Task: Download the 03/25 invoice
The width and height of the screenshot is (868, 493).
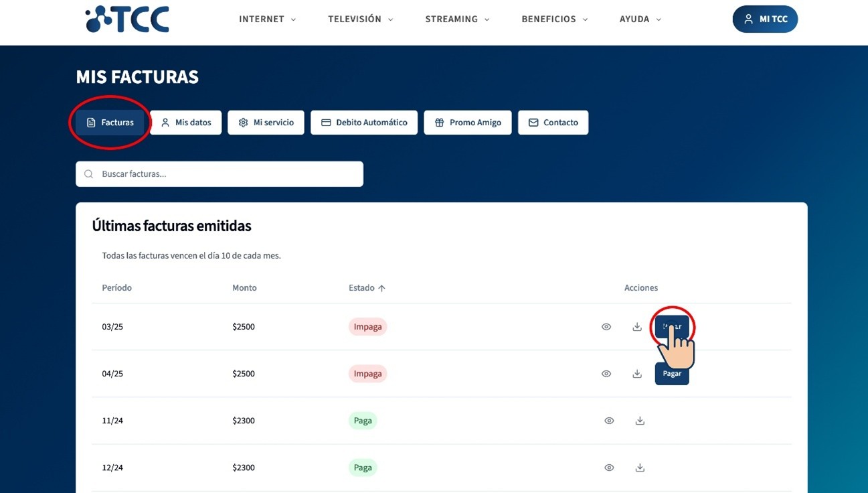Action: [637, 327]
